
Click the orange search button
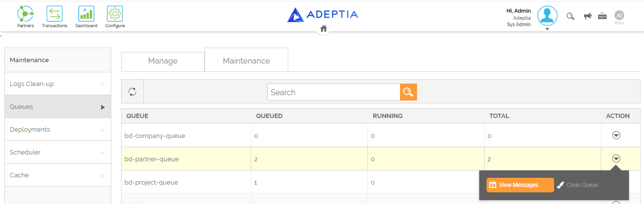(x=408, y=92)
